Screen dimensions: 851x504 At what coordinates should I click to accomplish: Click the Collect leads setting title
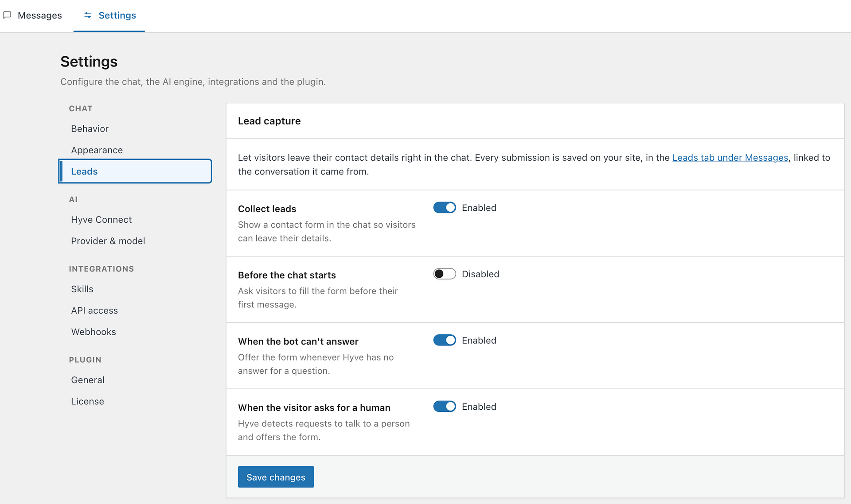click(x=267, y=209)
